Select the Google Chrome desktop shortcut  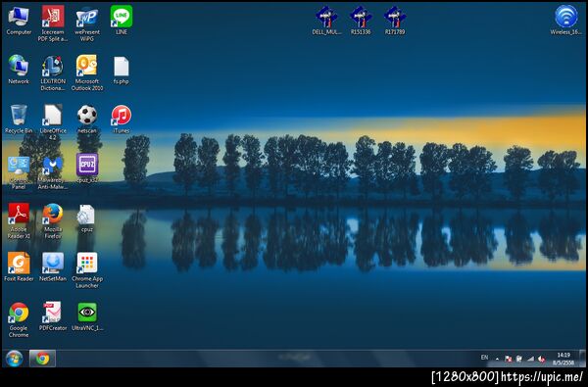[x=19, y=319]
